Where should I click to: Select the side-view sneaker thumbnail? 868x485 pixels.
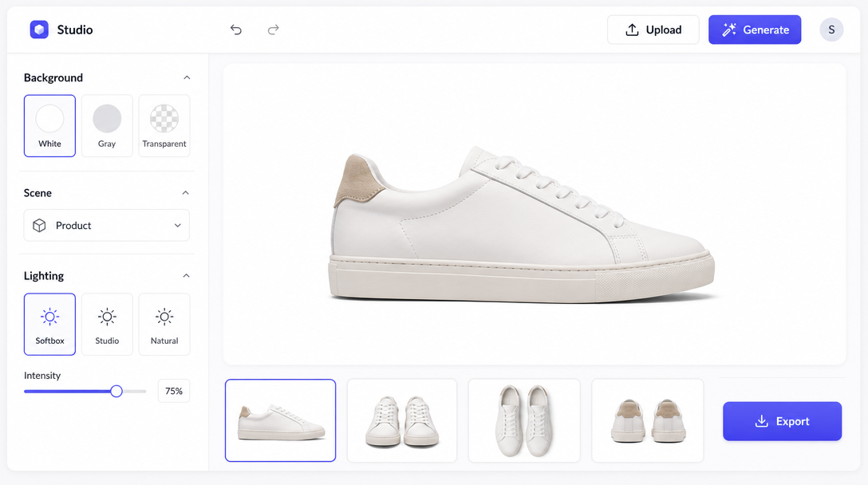tap(281, 420)
